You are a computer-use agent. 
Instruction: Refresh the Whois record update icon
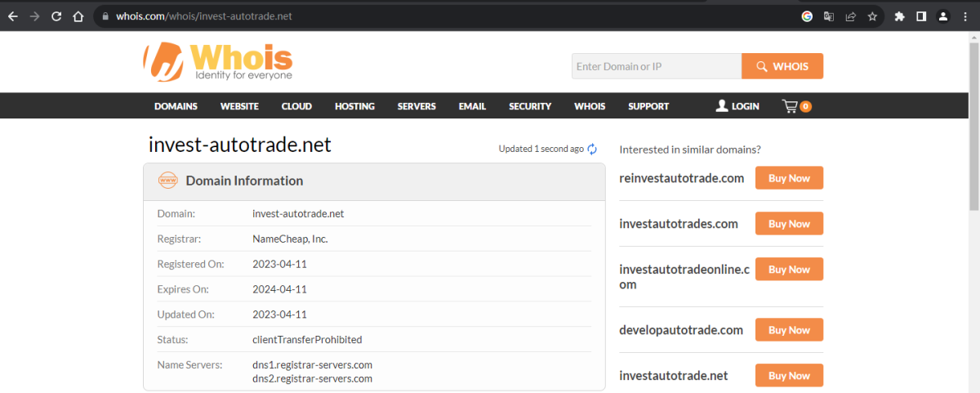(x=592, y=149)
